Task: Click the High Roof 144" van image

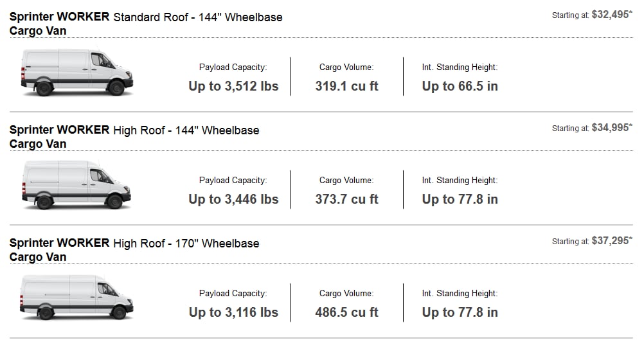Action: (x=76, y=185)
